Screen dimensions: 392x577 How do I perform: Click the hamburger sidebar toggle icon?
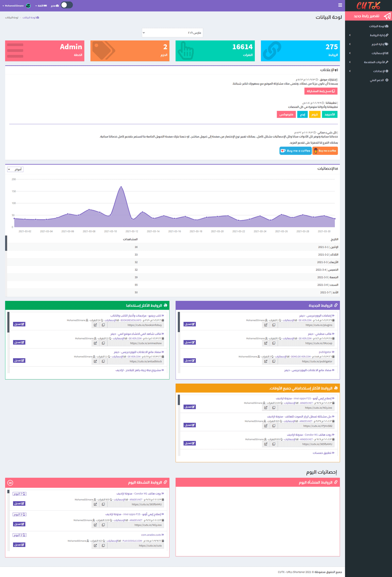[x=340, y=5]
